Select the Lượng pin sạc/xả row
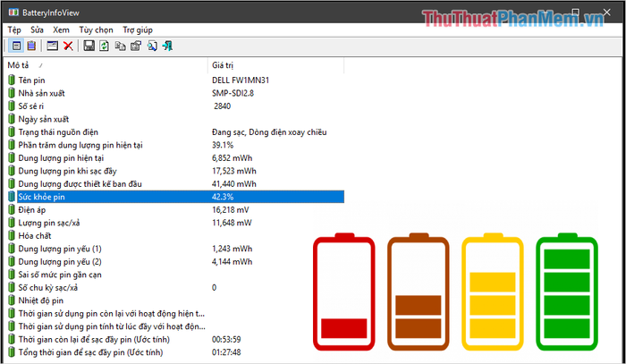Screen dimensions: 626x364 [175, 223]
